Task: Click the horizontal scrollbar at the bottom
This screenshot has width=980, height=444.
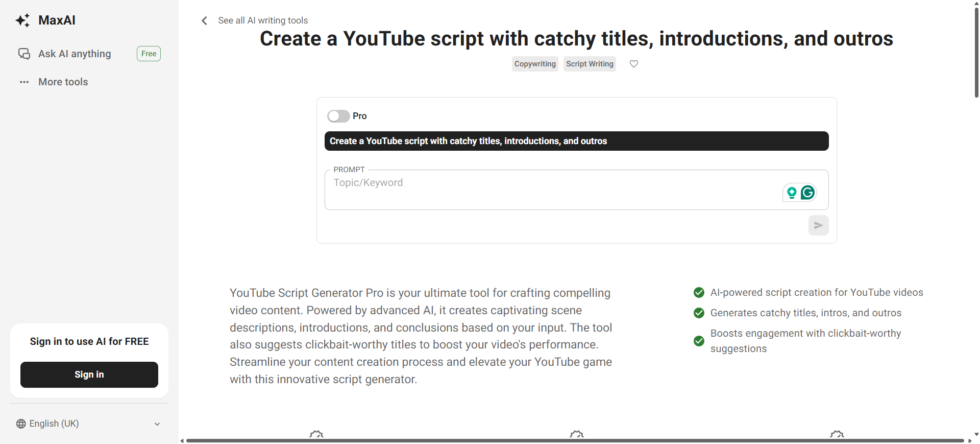Action: (x=574, y=440)
